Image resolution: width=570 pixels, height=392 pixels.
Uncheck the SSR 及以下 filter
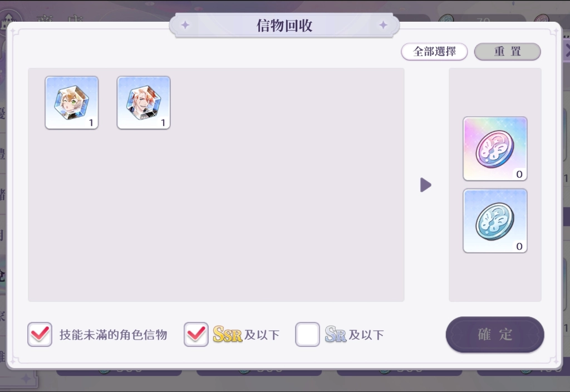(196, 334)
